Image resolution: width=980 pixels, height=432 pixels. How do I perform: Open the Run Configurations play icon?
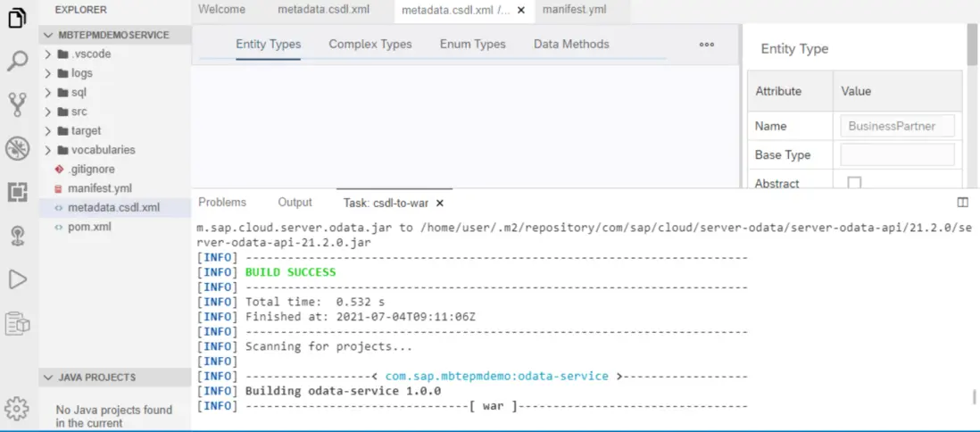click(x=17, y=279)
